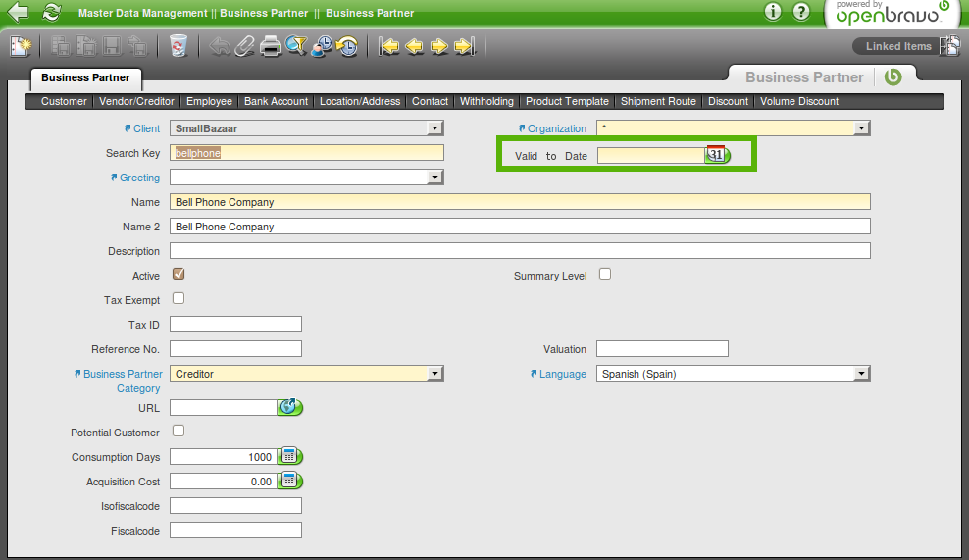Image resolution: width=969 pixels, height=560 pixels.
Task: Click the green back arrow icon
Action: click(x=17, y=13)
